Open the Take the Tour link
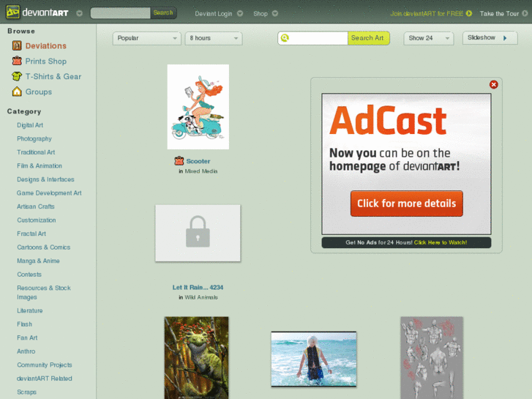 pyautogui.click(x=499, y=14)
